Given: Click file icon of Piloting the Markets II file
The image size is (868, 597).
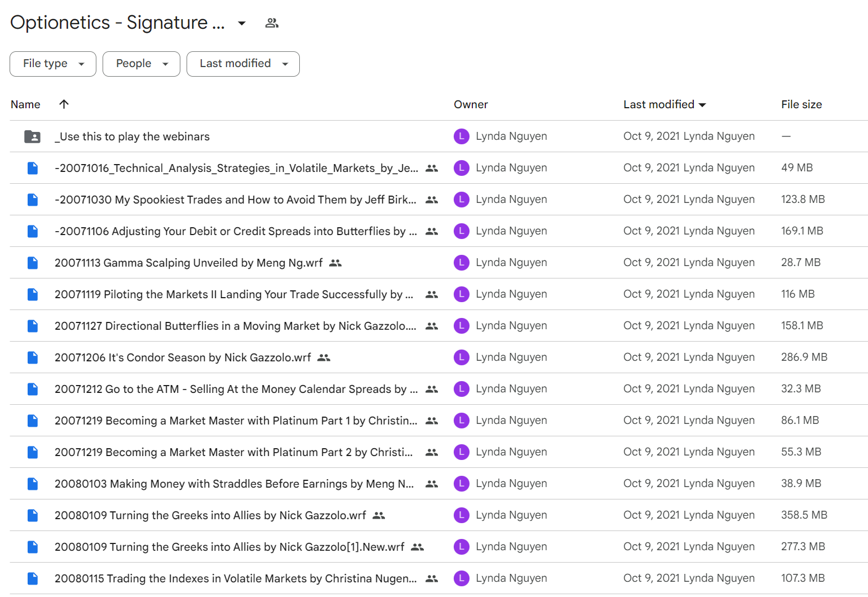Looking at the screenshot, I should click(33, 294).
